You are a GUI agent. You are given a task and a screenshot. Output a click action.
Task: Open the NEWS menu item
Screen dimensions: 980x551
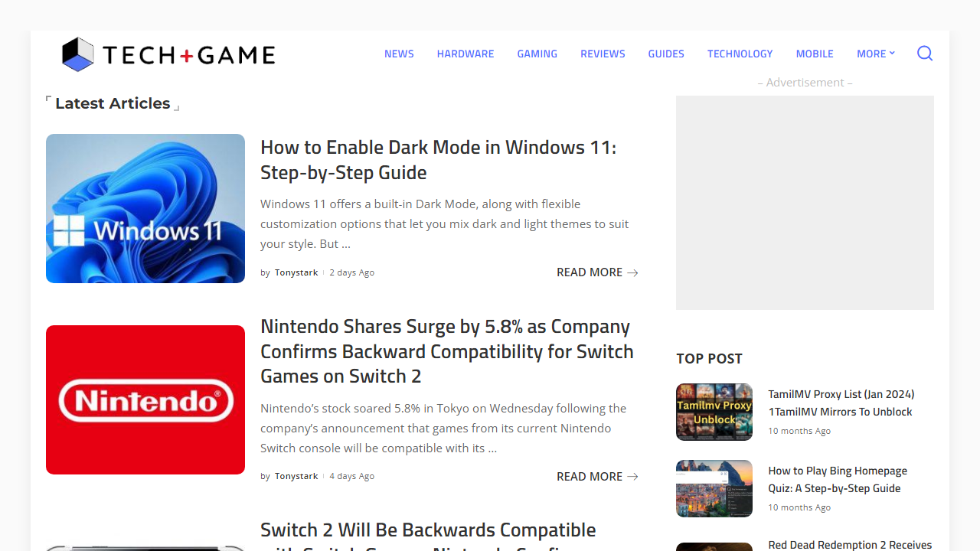point(399,54)
